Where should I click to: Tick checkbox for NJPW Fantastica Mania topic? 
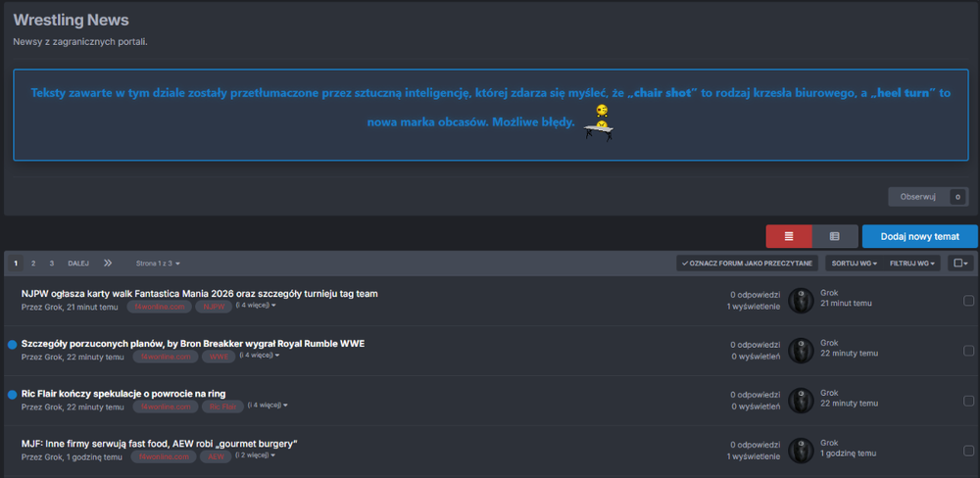pyautogui.click(x=968, y=301)
